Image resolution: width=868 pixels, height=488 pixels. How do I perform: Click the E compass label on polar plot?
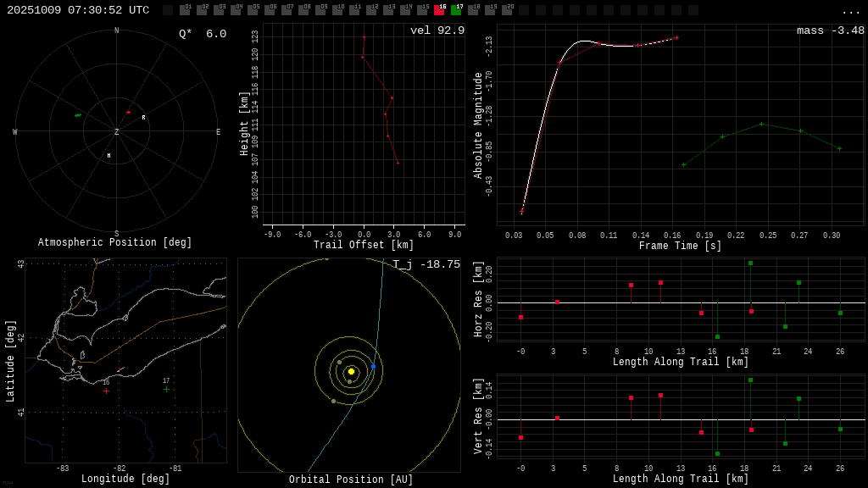pos(218,131)
